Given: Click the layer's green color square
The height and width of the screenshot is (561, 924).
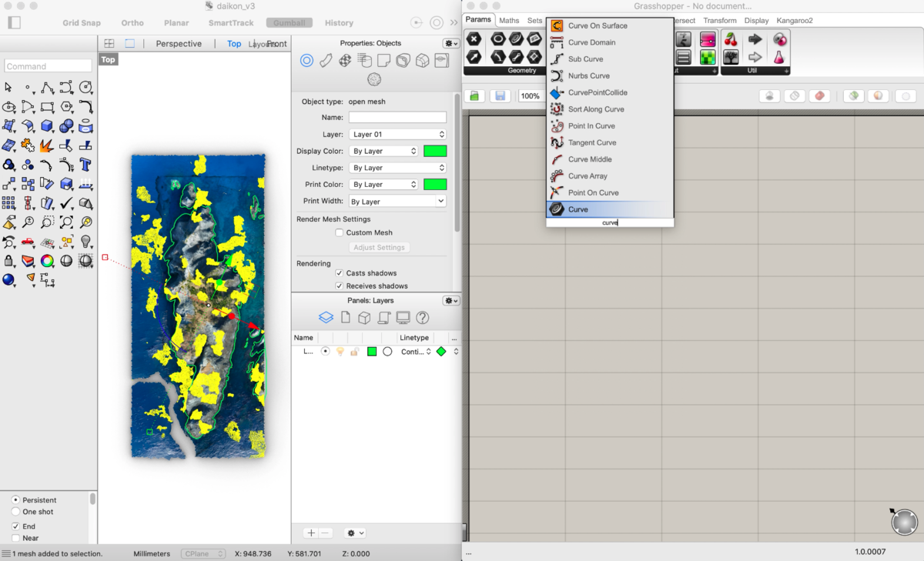Looking at the screenshot, I should [x=372, y=352].
